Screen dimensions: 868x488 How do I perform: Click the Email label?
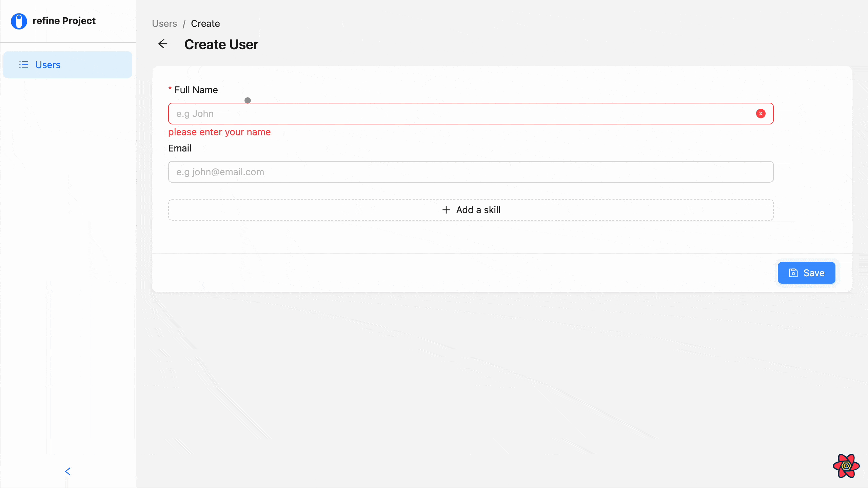click(180, 148)
